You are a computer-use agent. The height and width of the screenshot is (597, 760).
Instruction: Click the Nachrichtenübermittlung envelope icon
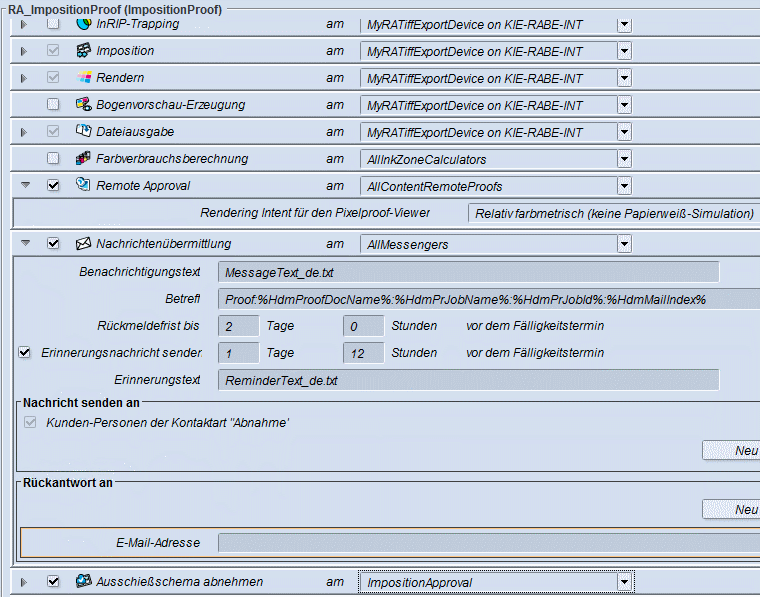click(x=84, y=243)
